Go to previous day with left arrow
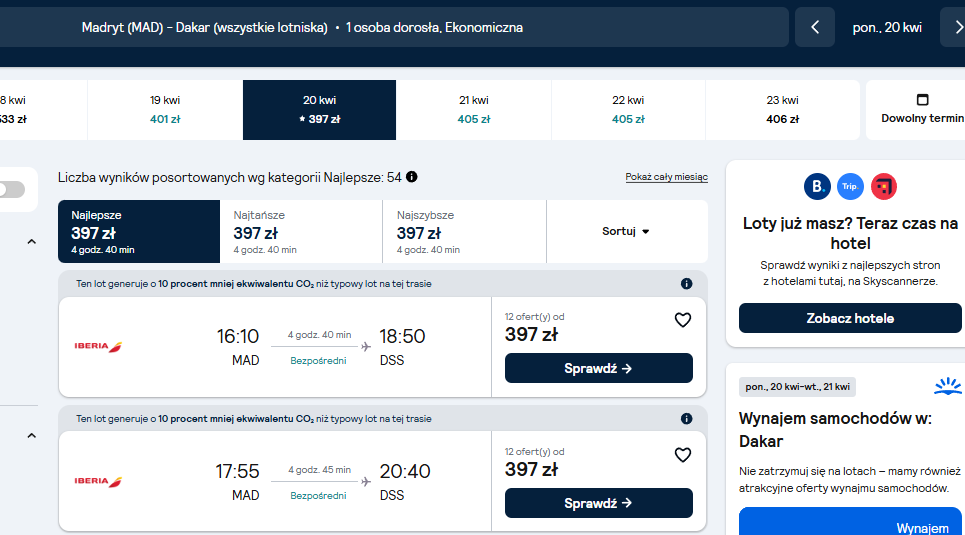The image size is (965, 535). [x=815, y=27]
